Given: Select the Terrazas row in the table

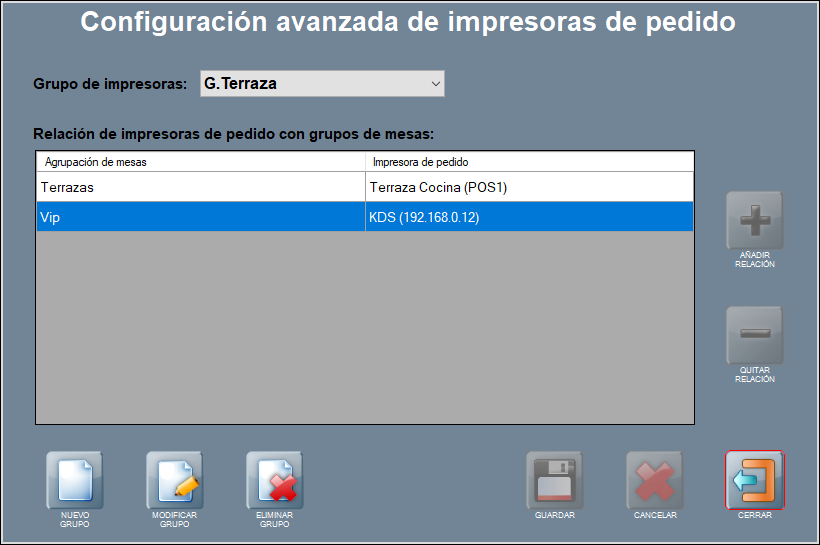Looking at the screenshot, I should coord(200,187).
